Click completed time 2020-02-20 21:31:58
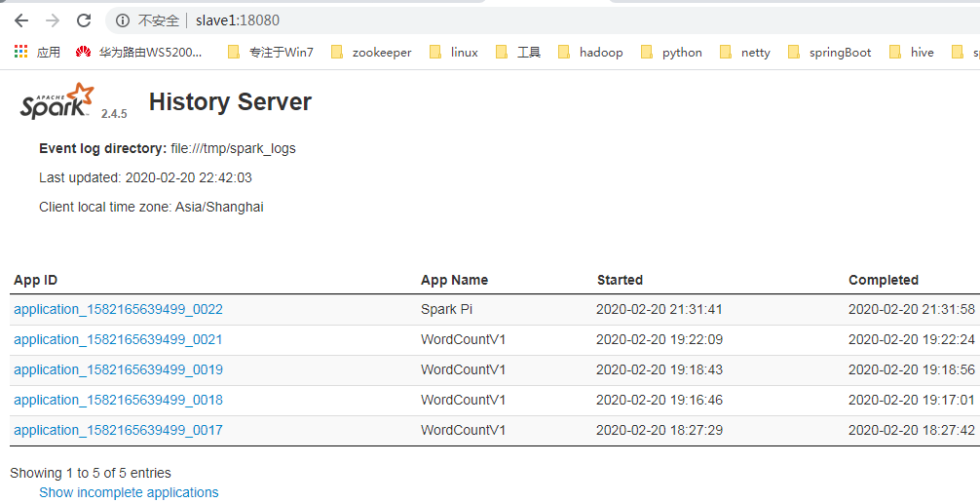 (911, 309)
